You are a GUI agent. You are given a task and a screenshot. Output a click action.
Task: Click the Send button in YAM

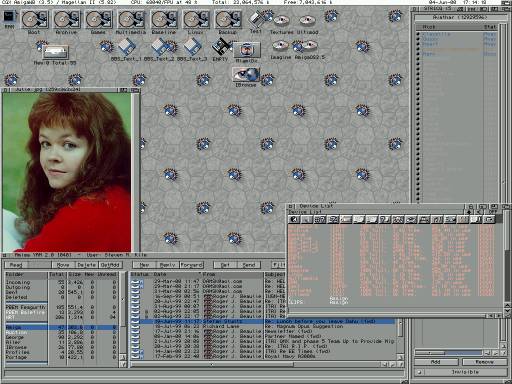(x=249, y=265)
